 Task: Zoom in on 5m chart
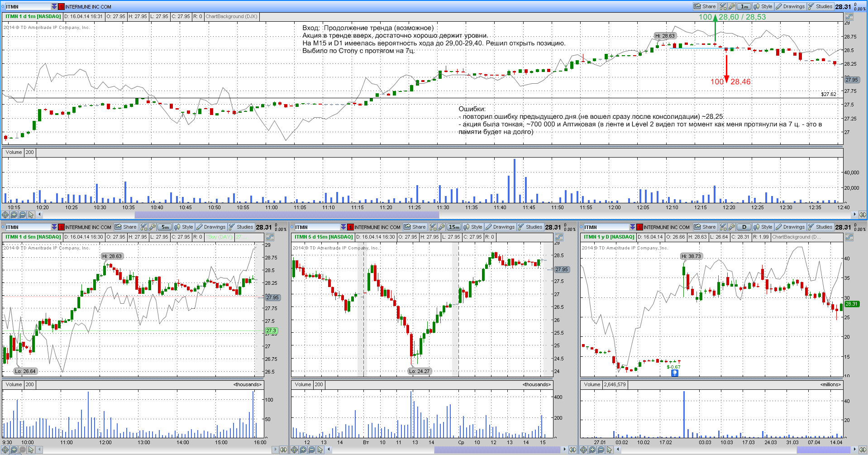click(x=14, y=450)
